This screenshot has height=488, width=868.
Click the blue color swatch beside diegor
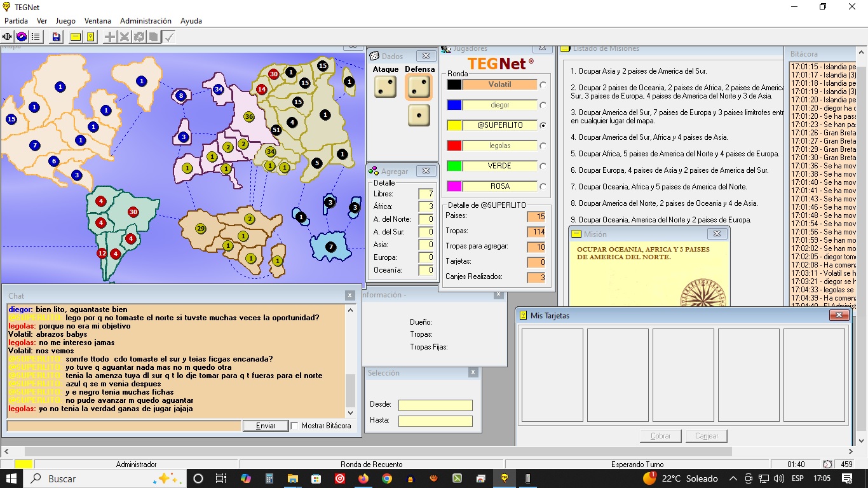tap(454, 105)
